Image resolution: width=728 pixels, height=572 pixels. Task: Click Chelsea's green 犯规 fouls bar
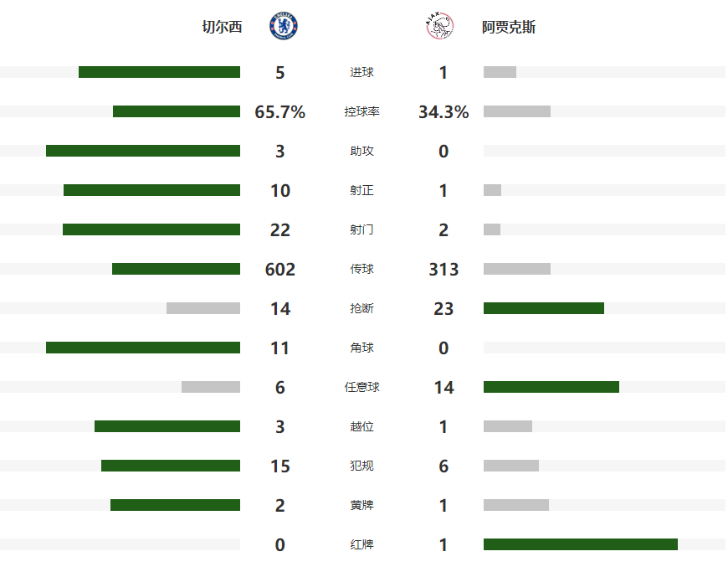171,466
